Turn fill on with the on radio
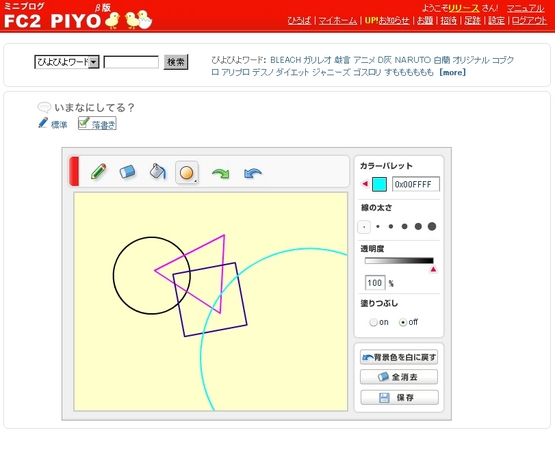The width and height of the screenshot is (555, 450). tap(373, 323)
